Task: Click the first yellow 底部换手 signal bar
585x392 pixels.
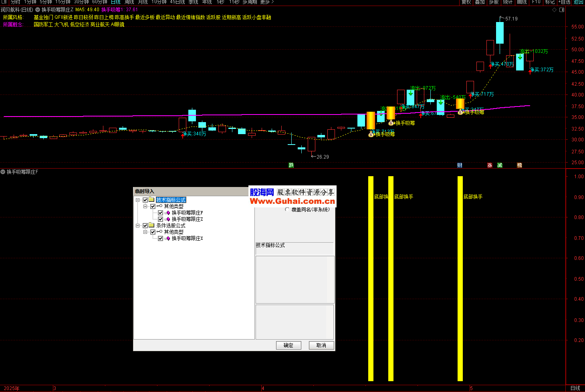Action: tap(371, 278)
